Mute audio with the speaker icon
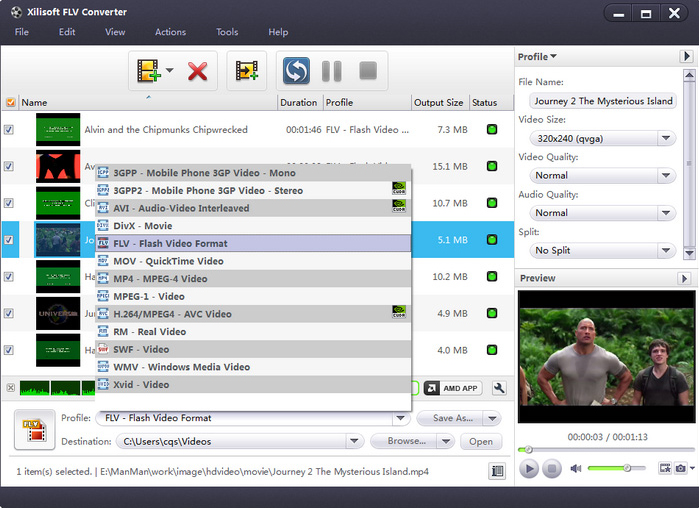699x508 pixels. [x=576, y=468]
